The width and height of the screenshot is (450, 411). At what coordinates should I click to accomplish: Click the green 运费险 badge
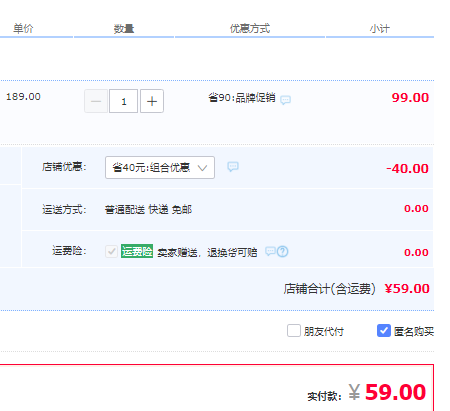[137, 251]
